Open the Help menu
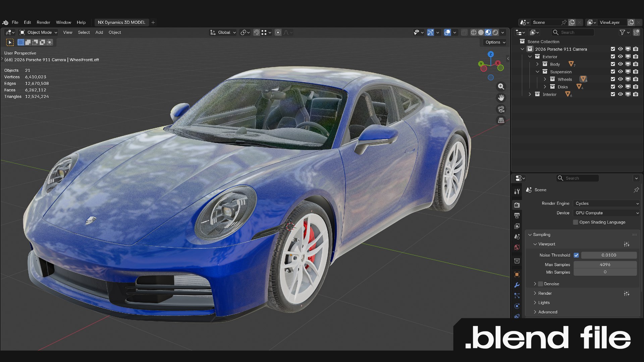This screenshot has width=644, height=362. (x=81, y=22)
